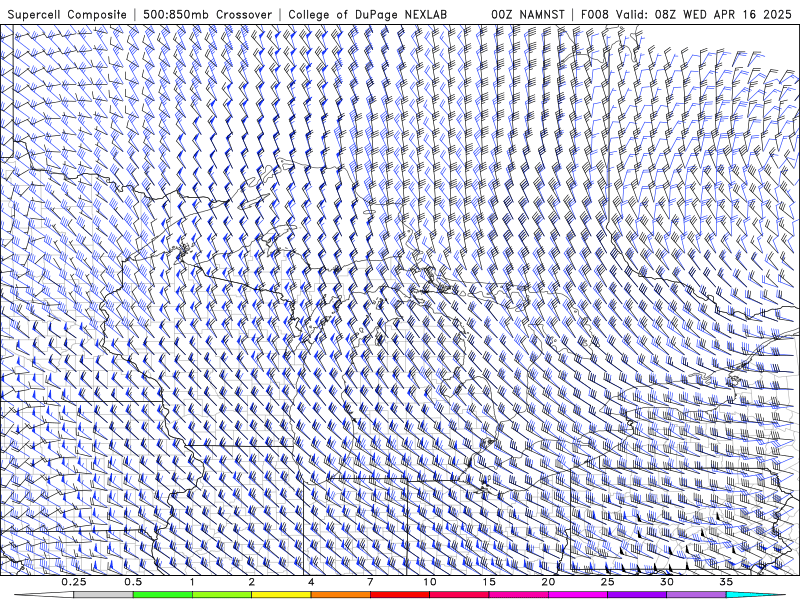Viewport: 800px width, 600px height.
Task: Click the '500:850mb Crossover' header label
Action: coord(208,15)
